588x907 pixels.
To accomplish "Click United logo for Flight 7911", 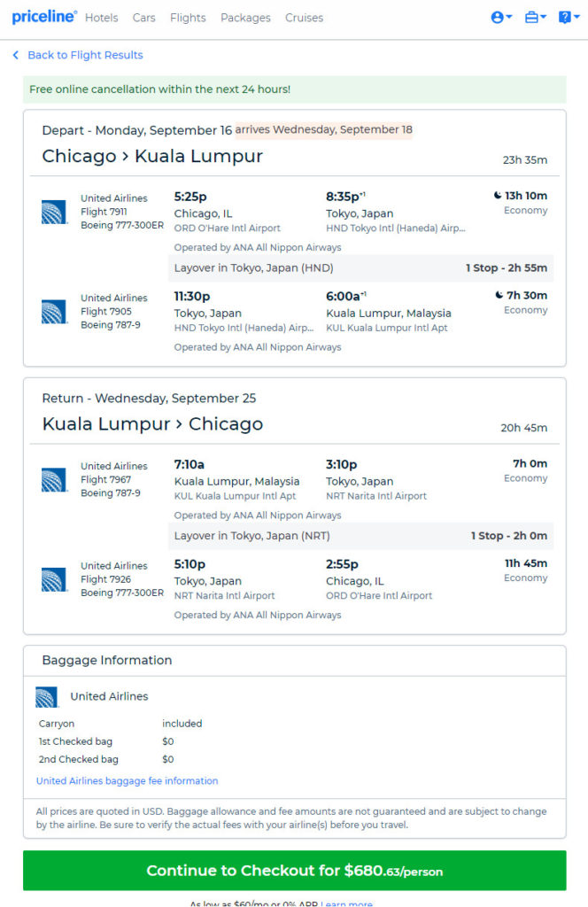I will click(54, 212).
